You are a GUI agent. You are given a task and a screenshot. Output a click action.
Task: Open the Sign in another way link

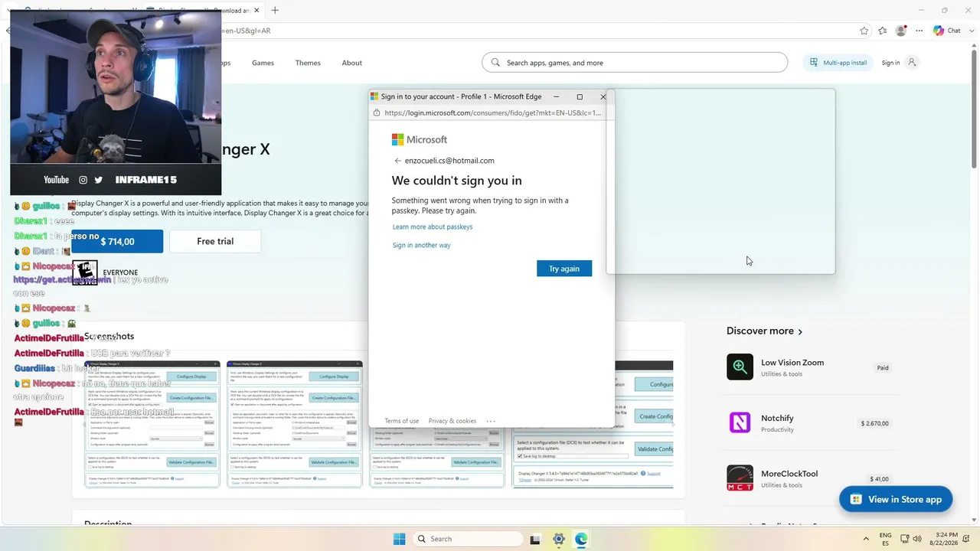pos(421,245)
